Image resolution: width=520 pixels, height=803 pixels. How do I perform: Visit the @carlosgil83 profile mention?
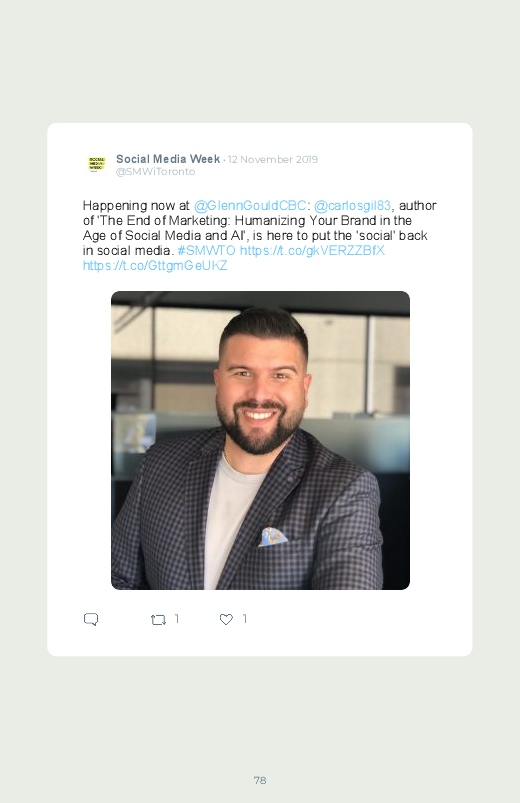coord(352,205)
